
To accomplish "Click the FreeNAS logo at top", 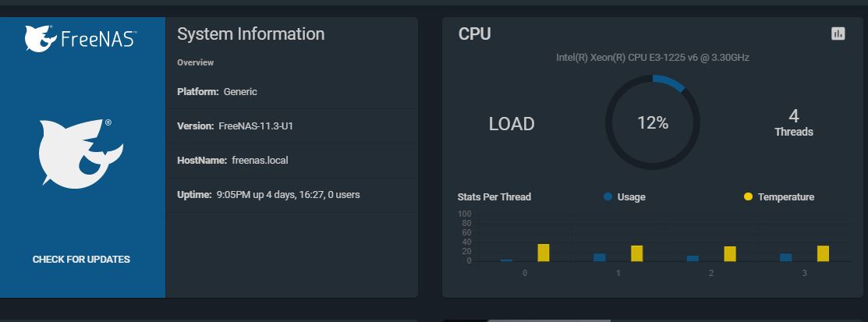I will (80, 39).
